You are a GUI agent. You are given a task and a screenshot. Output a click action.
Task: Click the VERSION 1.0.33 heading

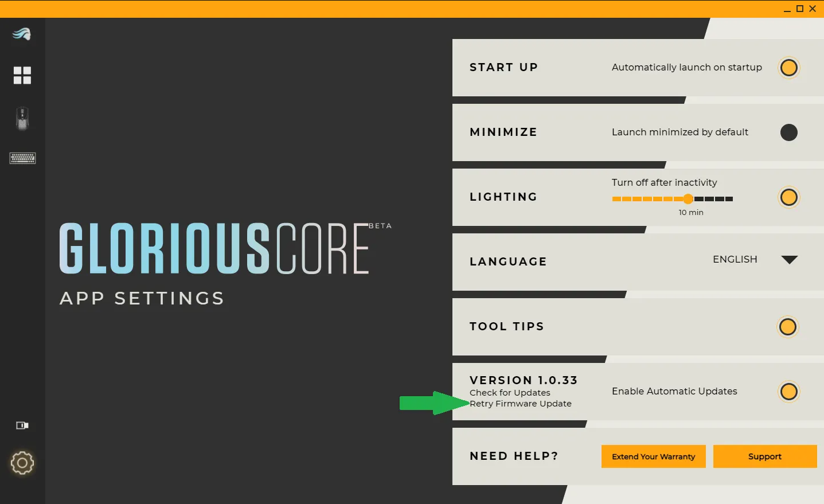(524, 380)
